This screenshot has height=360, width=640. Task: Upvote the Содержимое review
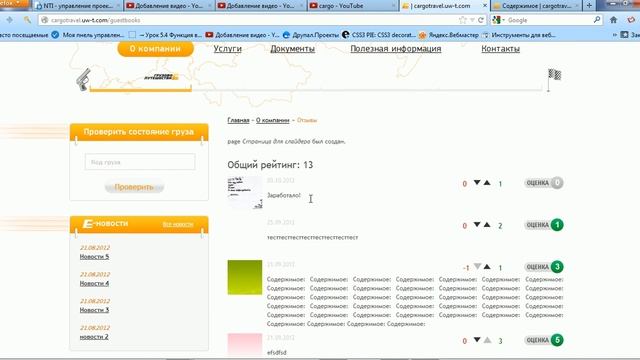(x=487, y=267)
